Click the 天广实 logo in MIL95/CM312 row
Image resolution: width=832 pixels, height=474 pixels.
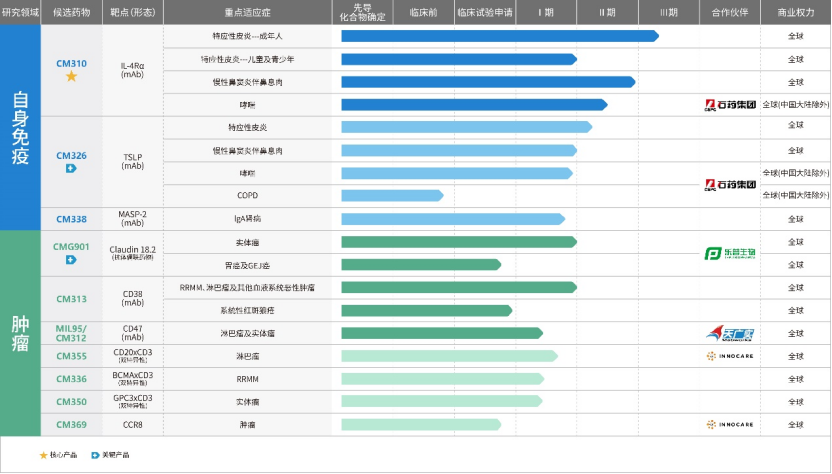point(730,333)
